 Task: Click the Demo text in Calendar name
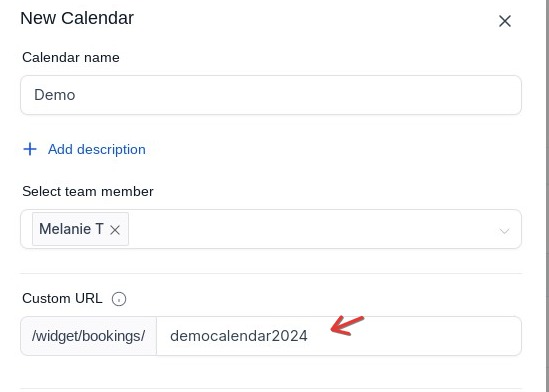(x=55, y=95)
